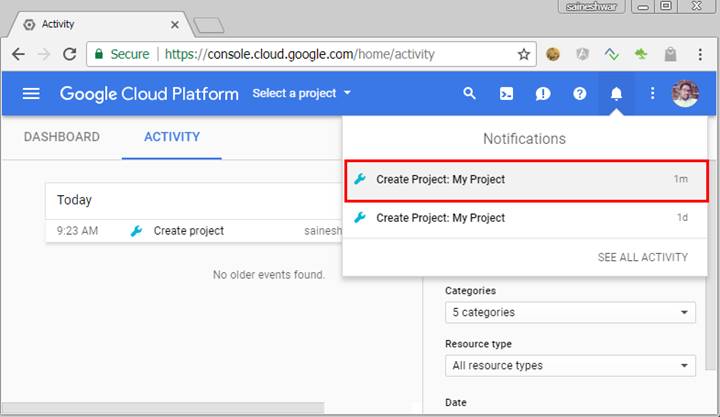This screenshot has height=417, width=720.
Task: Open the three-dot settings menu
Action: pyautogui.click(x=652, y=94)
